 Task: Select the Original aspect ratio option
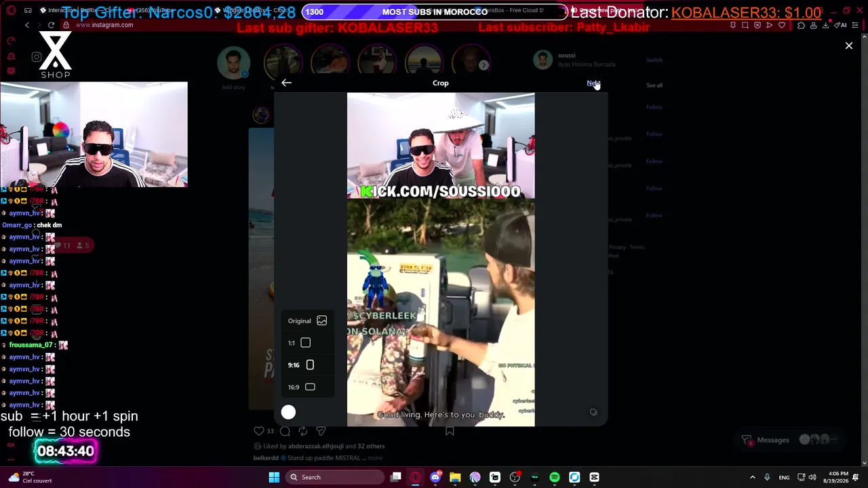coord(307,321)
